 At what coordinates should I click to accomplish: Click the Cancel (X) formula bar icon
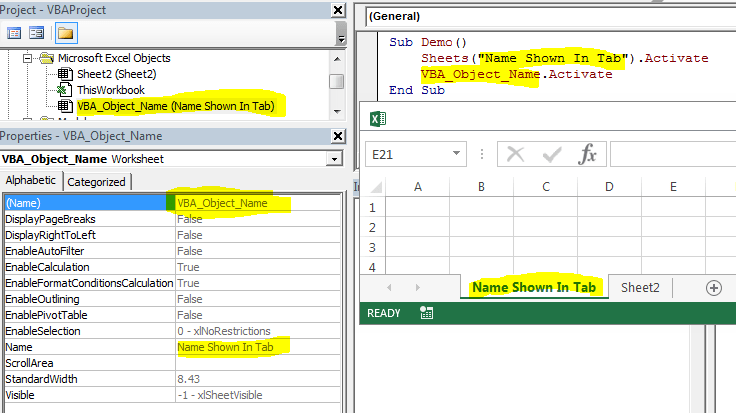(515, 154)
